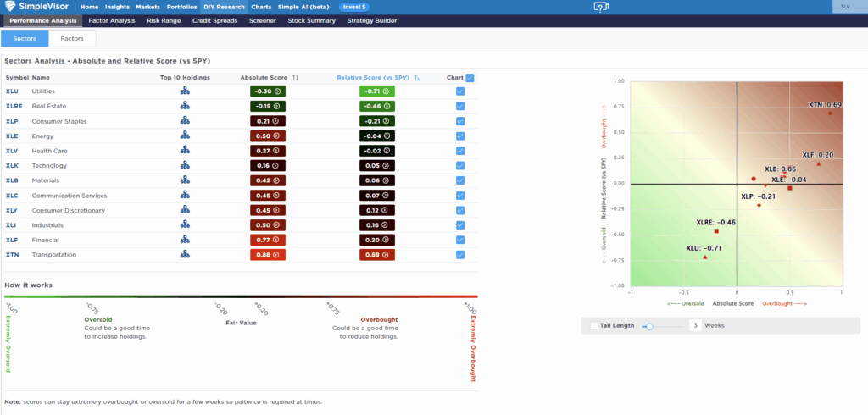Viewport: 868px width, 415px height.
Task: Click XLRE data point on scatter chart
Action: [716, 230]
